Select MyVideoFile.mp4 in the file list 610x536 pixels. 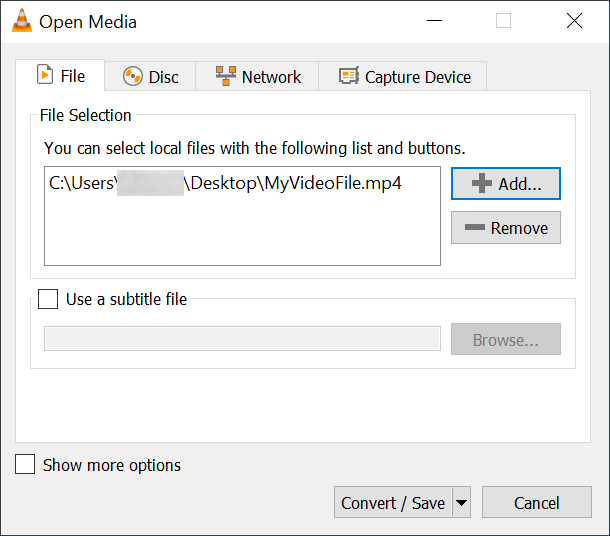tap(225, 184)
